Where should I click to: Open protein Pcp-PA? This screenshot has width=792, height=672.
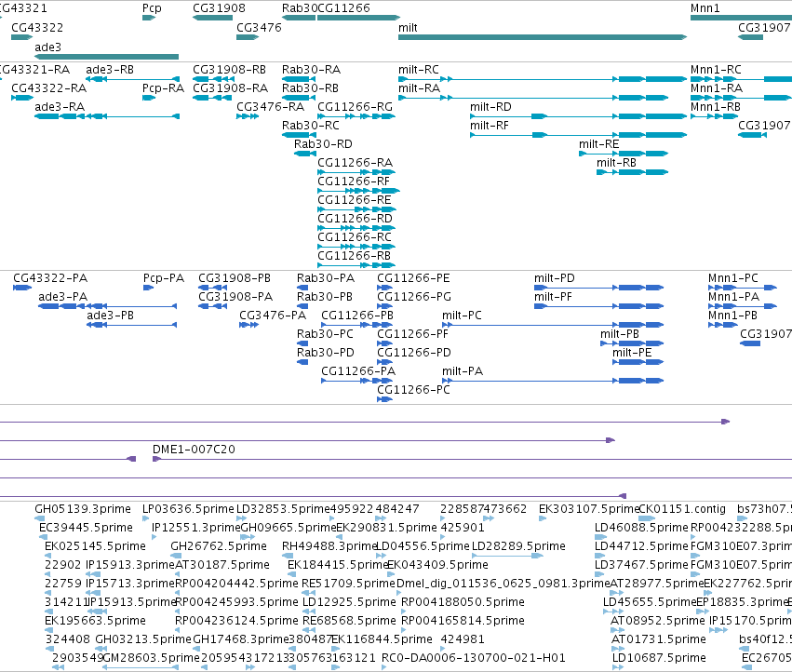(164, 278)
